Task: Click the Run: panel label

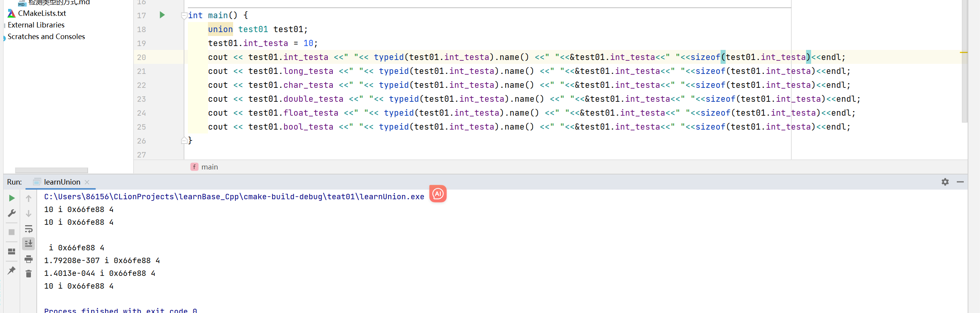Action: [x=14, y=182]
